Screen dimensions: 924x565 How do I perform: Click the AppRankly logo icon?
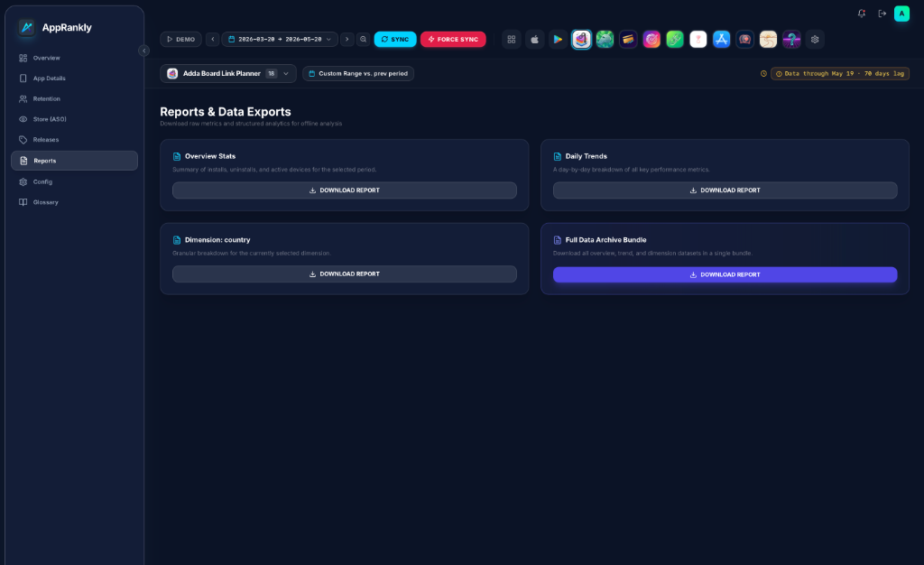[26, 27]
